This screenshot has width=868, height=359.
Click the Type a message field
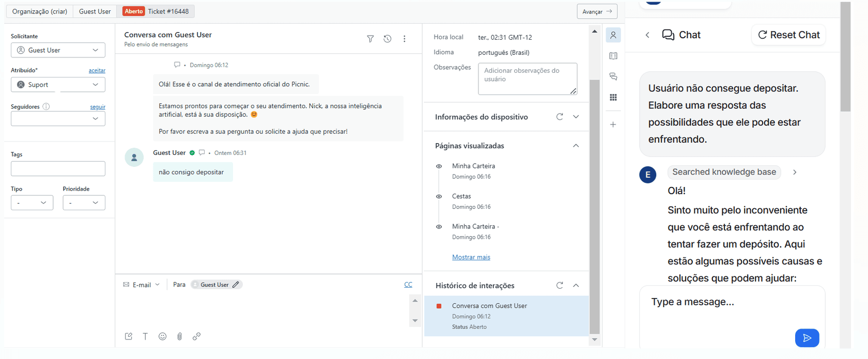(718, 302)
